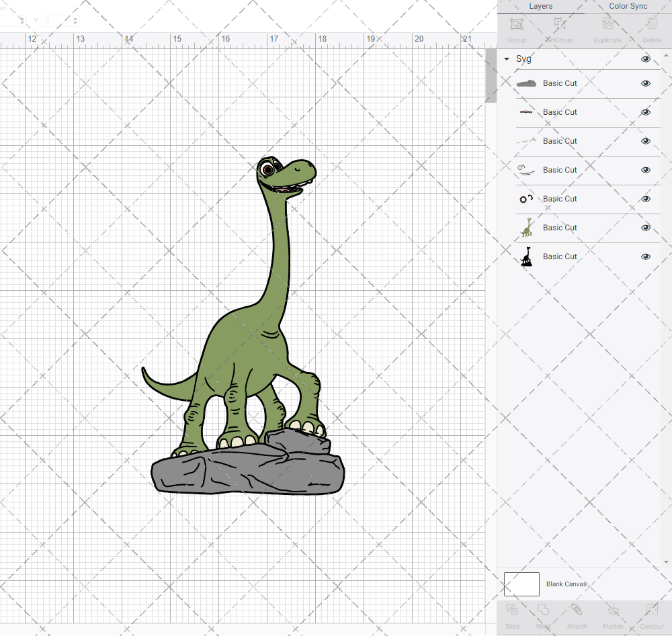Image resolution: width=672 pixels, height=636 pixels.
Task: Select the eye Basic Cut layer
Action: 560,198
